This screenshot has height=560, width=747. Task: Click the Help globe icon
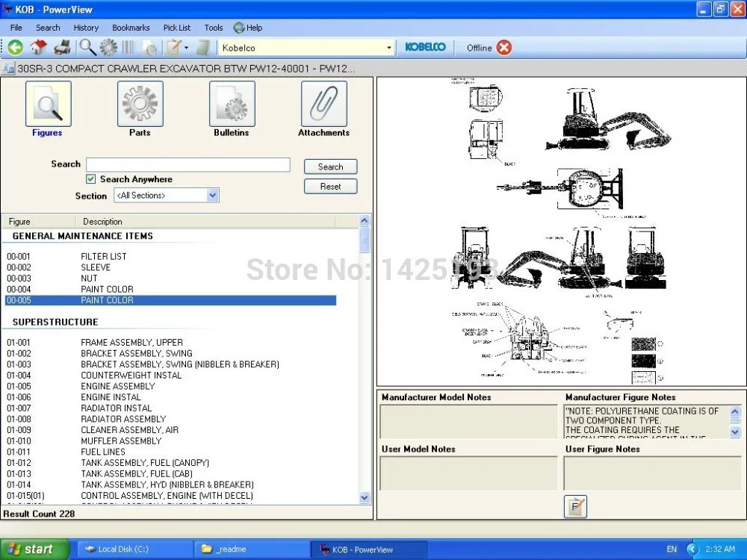click(239, 28)
